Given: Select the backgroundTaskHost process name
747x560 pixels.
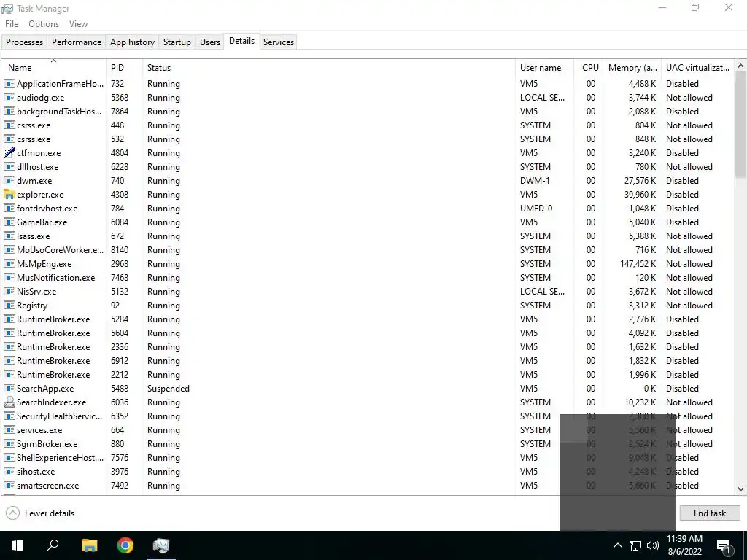Looking at the screenshot, I should click(59, 112).
